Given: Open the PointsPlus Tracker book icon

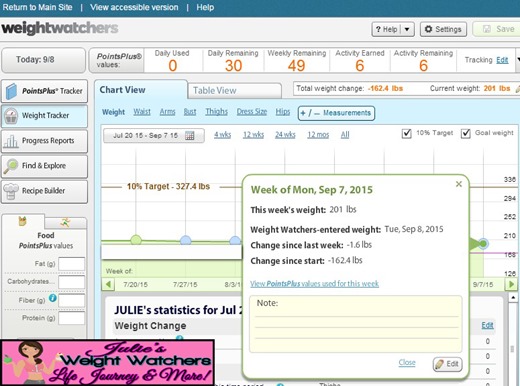Looking at the screenshot, I should point(11,91).
